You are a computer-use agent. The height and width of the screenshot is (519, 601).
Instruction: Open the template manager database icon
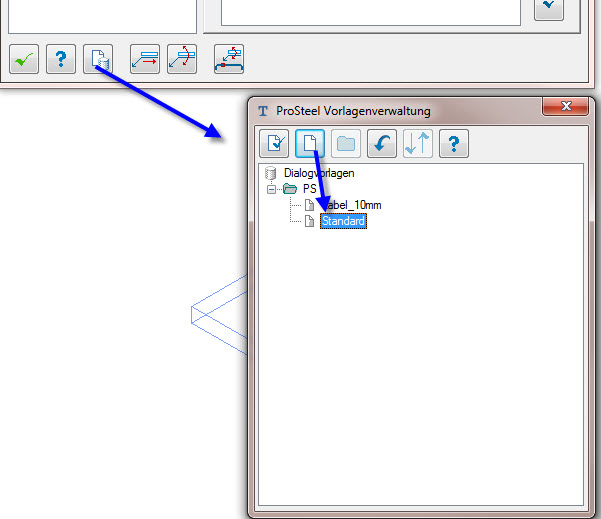pyautogui.click(x=98, y=59)
